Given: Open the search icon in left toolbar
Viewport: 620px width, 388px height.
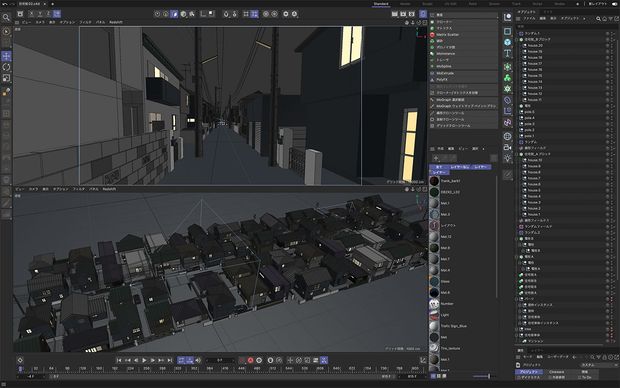Looking at the screenshot, I should 6,17.
